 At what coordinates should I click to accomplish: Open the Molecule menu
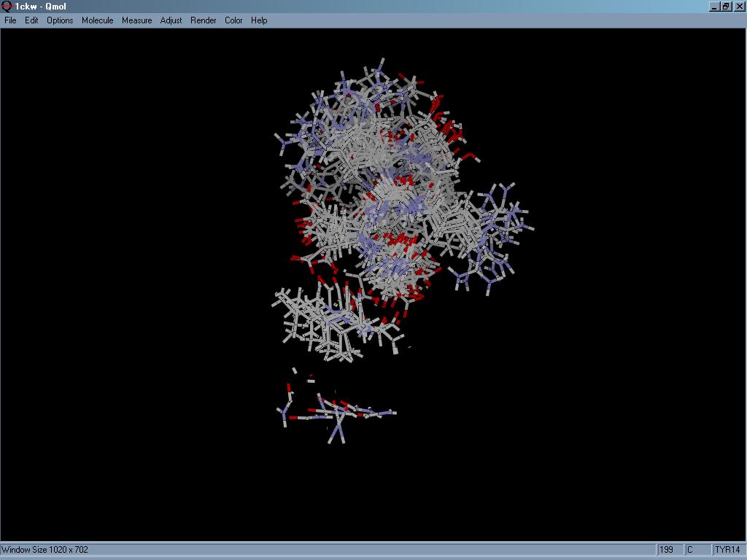pyautogui.click(x=98, y=20)
